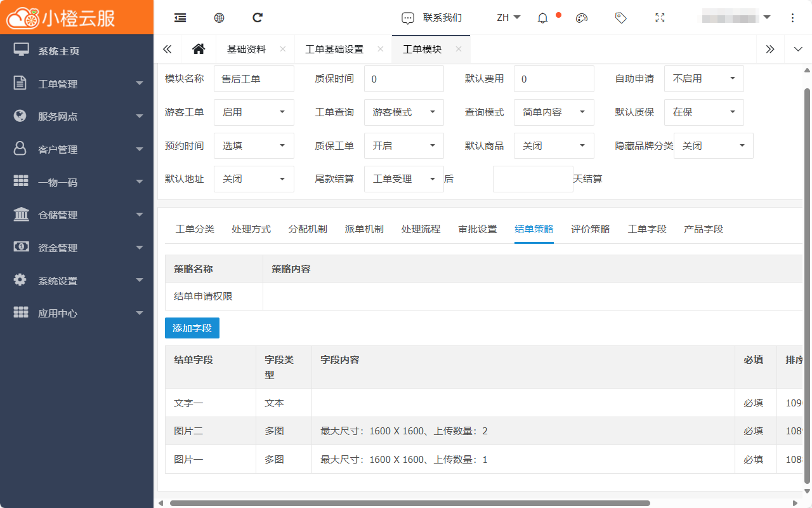Open the theme palette icon
This screenshot has height=508, width=812.
click(582, 18)
